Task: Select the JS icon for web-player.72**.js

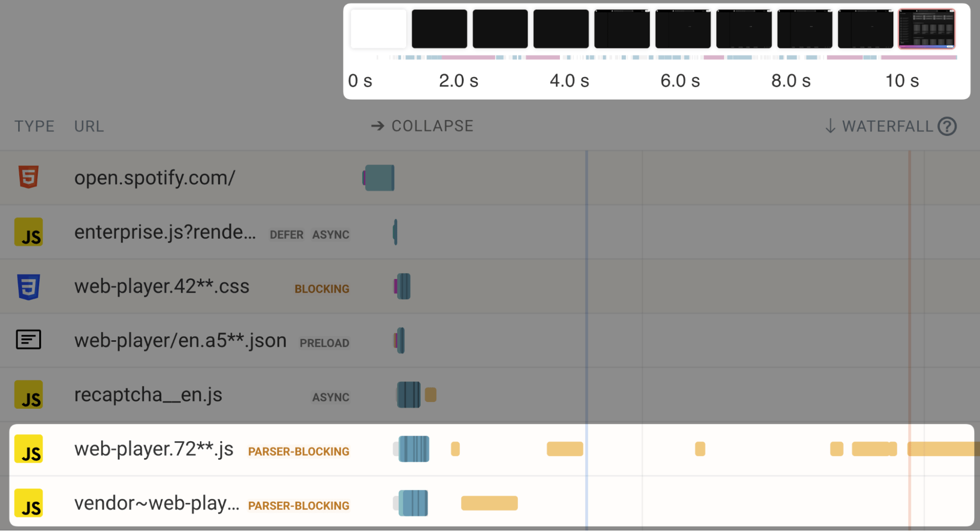Action: 28,449
